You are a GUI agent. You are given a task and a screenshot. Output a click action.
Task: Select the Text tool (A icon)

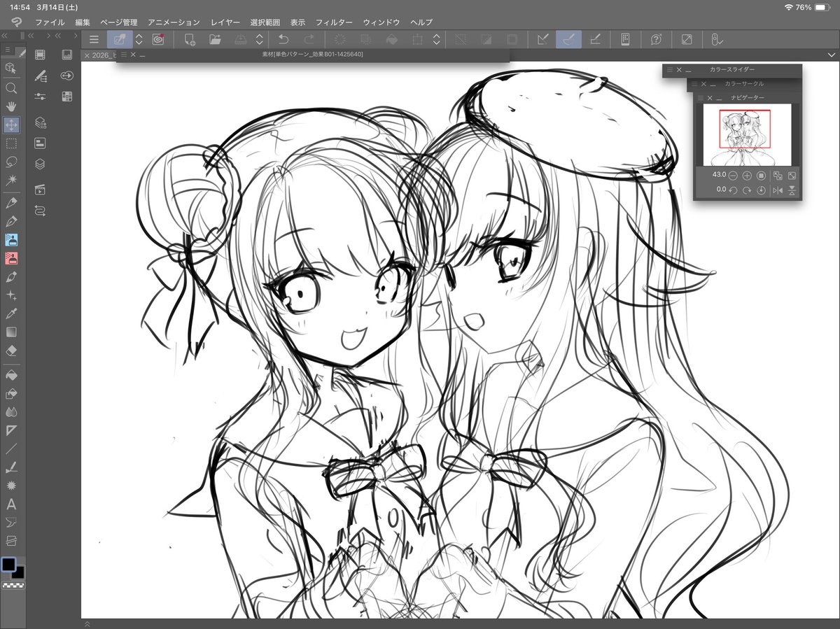tap(10, 503)
